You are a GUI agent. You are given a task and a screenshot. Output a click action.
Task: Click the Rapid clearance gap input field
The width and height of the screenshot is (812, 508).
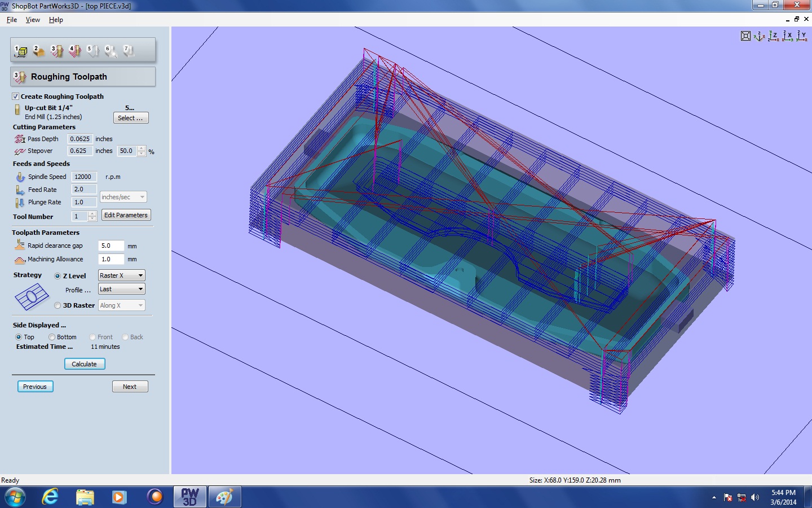pos(111,246)
